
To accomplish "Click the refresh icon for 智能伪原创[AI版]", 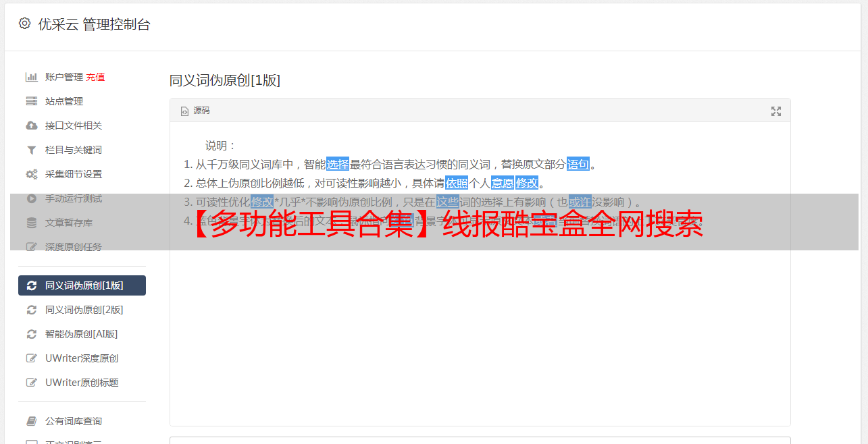I will point(31,334).
